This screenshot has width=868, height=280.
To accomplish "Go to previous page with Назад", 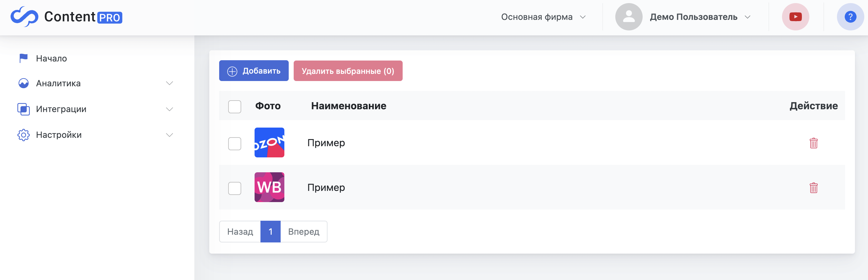I will tap(240, 232).
